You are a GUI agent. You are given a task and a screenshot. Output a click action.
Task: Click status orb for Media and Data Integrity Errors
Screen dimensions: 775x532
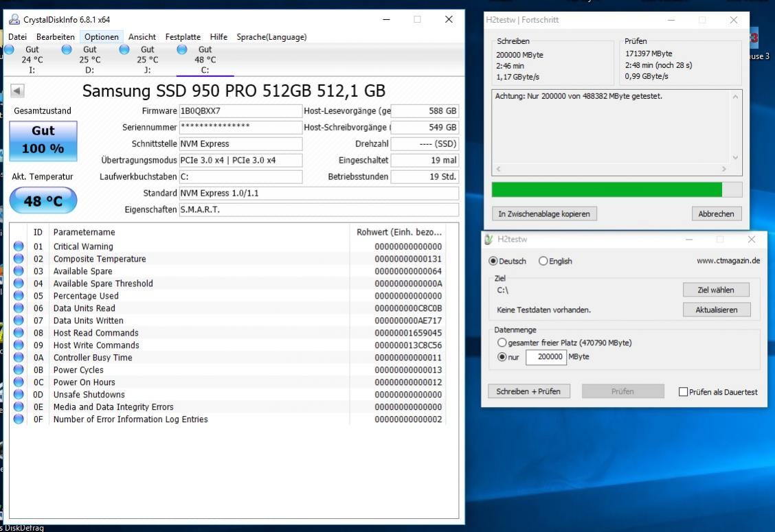[19, 406]
